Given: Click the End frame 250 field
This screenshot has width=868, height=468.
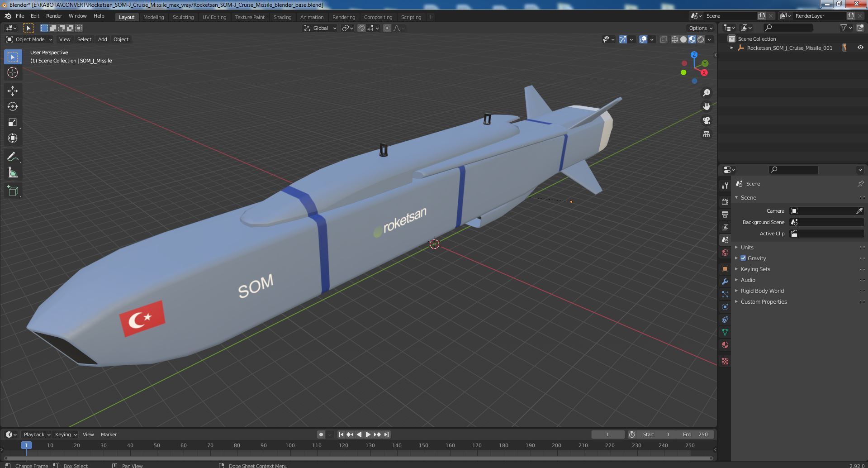Looking at the screenshot, I should [696, 435].
